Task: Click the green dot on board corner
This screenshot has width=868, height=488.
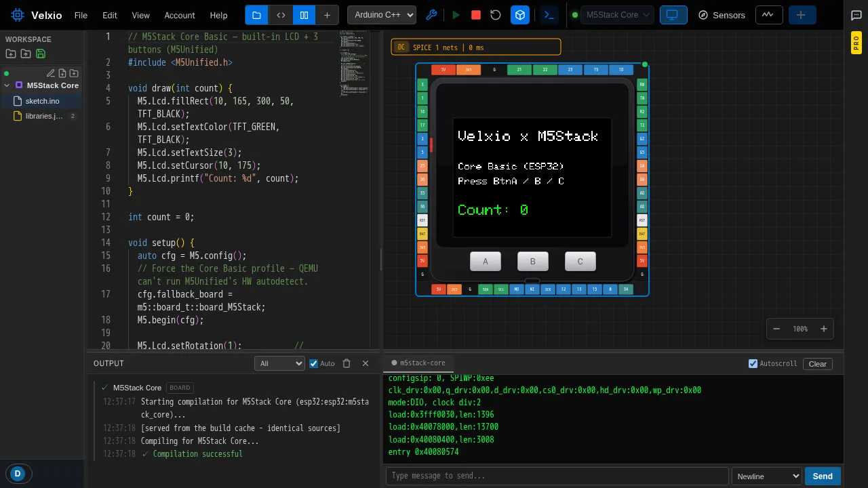Action: click(645, 65)
